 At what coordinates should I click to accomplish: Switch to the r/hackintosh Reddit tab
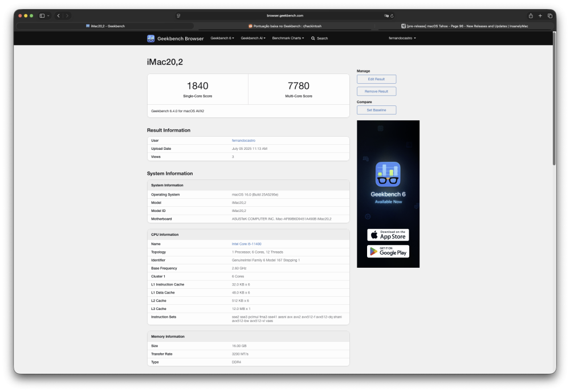click(x=285, y=26)
